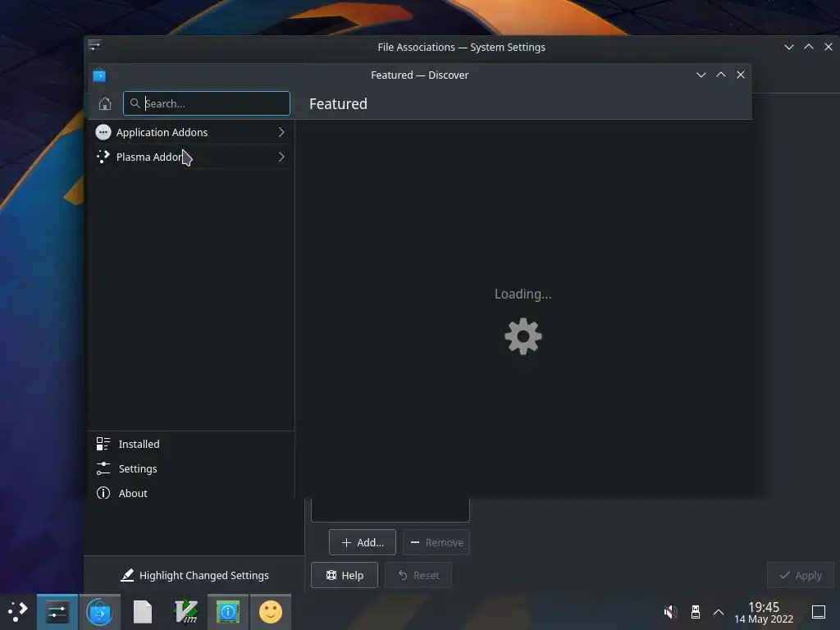This screenshot has height=630, width=840.
Task: Open the smiley emoji taskbar icon
Action: [271, 612]
